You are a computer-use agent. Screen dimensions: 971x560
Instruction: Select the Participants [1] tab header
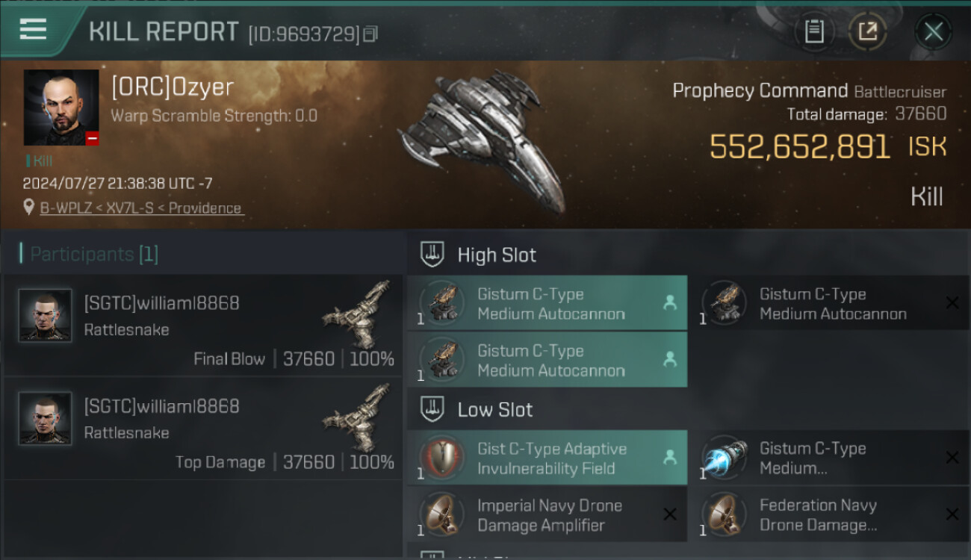[x=90, y=254]
